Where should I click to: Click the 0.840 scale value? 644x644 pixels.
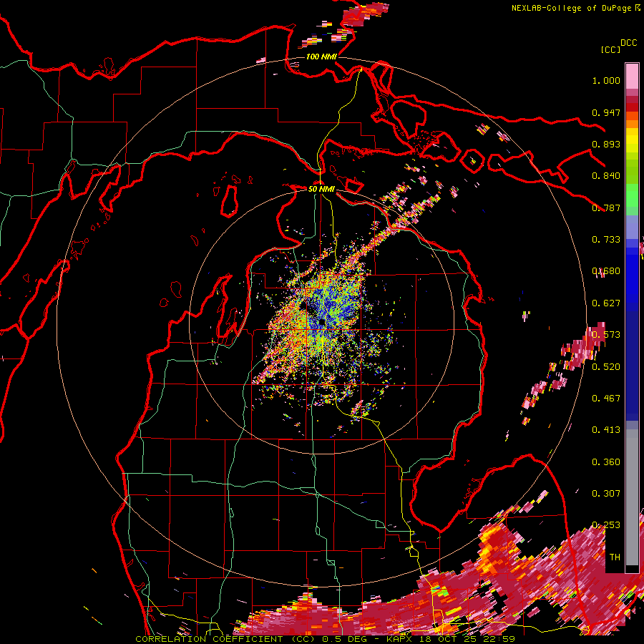pos(606,176)
